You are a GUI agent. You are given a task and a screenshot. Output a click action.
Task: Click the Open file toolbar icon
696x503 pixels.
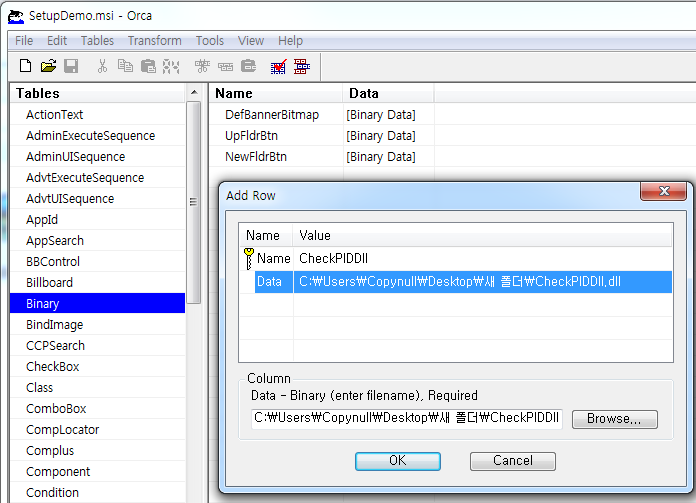pos(48,66)
